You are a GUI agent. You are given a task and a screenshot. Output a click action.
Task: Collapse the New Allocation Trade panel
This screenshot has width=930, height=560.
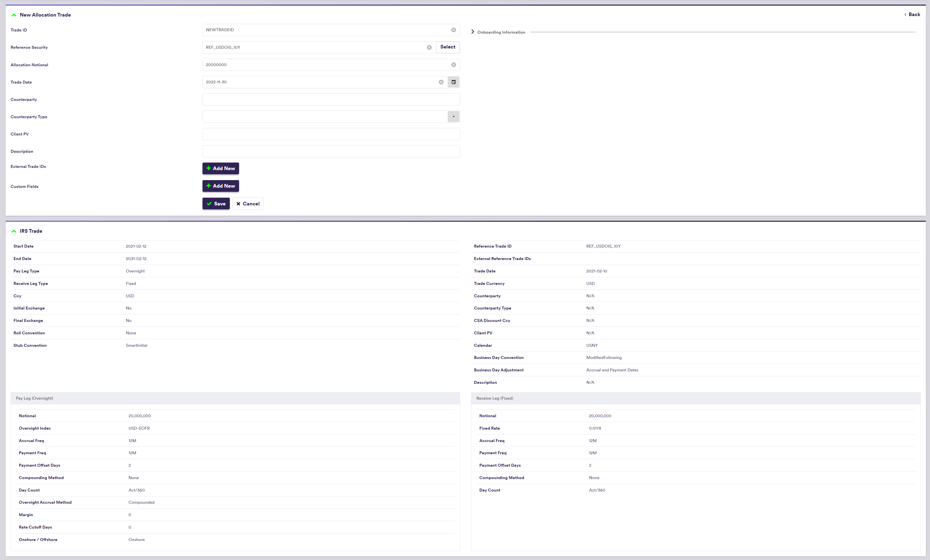click(14, 15)
